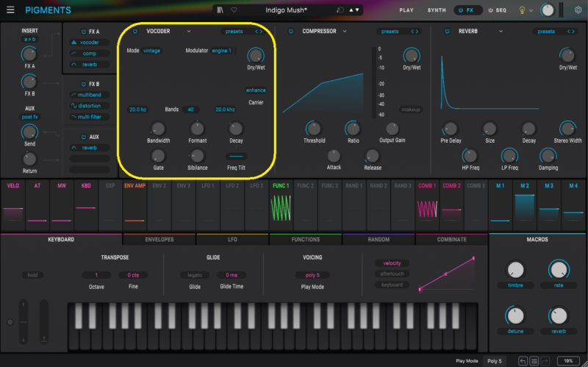The image size is (588, 367).
Task: Click the Freq Tilt slider
Action: 236,156
